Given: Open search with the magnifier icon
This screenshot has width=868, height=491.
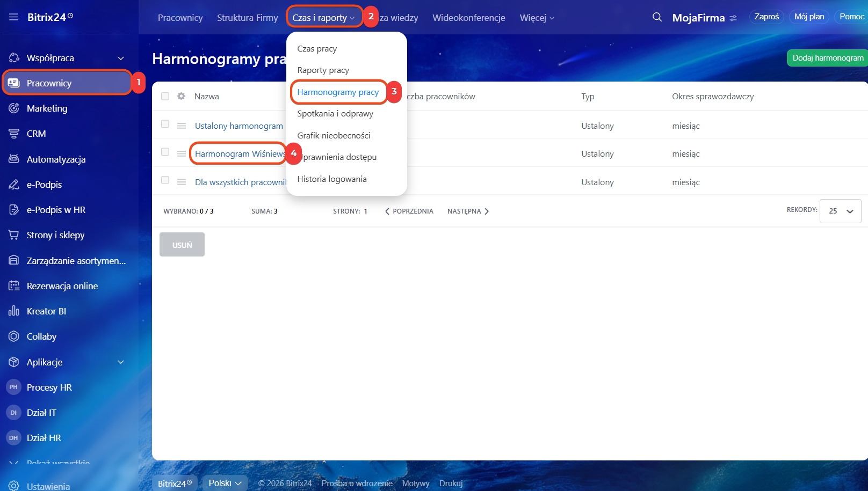Looking at the screenshot, I should (x=657, y=17).
